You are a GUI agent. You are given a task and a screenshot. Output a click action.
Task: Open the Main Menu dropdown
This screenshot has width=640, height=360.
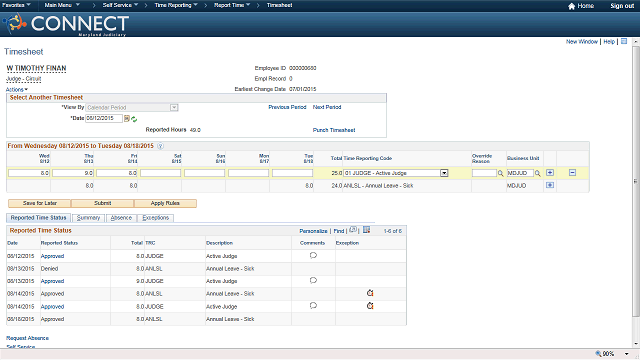(62, 5)
